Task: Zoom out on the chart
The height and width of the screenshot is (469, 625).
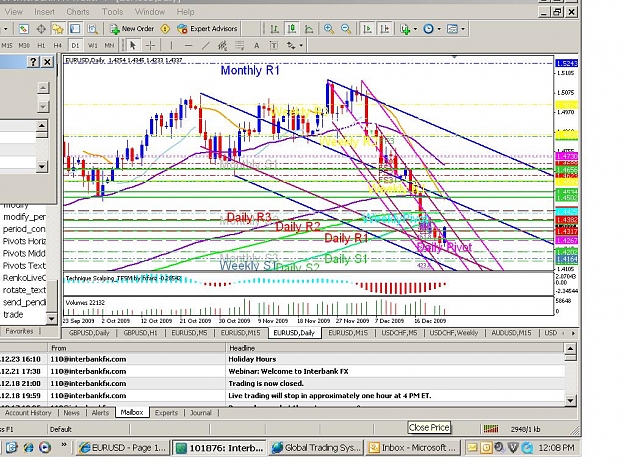Action: [x=346, y=29]
